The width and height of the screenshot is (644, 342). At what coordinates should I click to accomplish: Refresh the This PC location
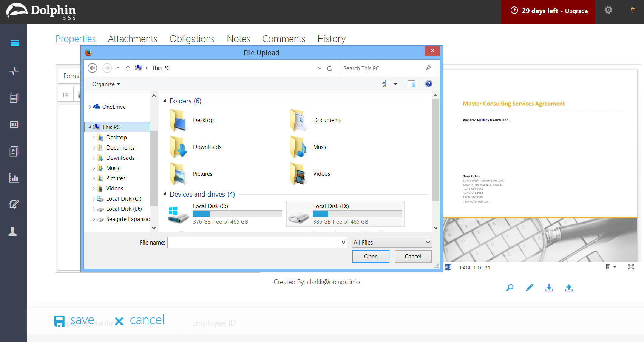click(330, 68)
